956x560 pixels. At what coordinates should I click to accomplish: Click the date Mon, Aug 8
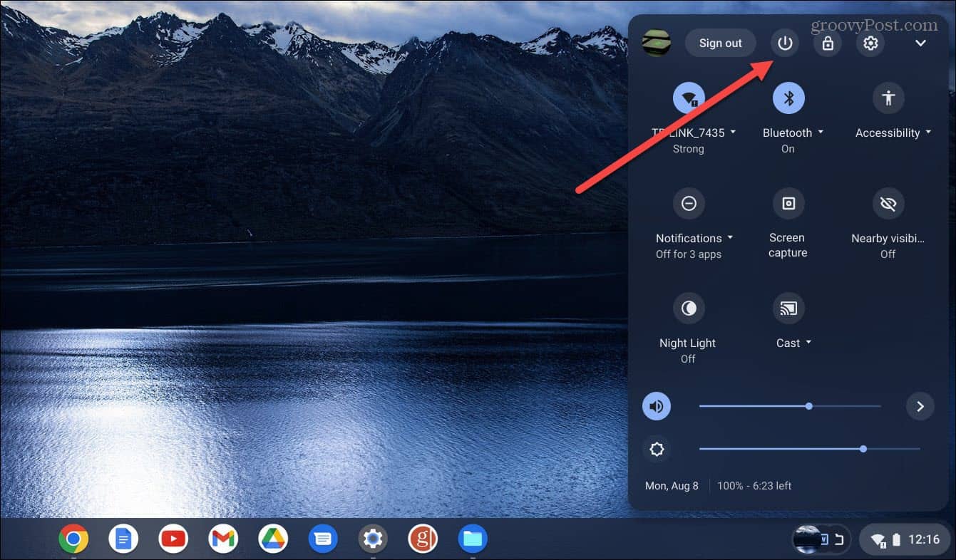(x=672, y=485)
